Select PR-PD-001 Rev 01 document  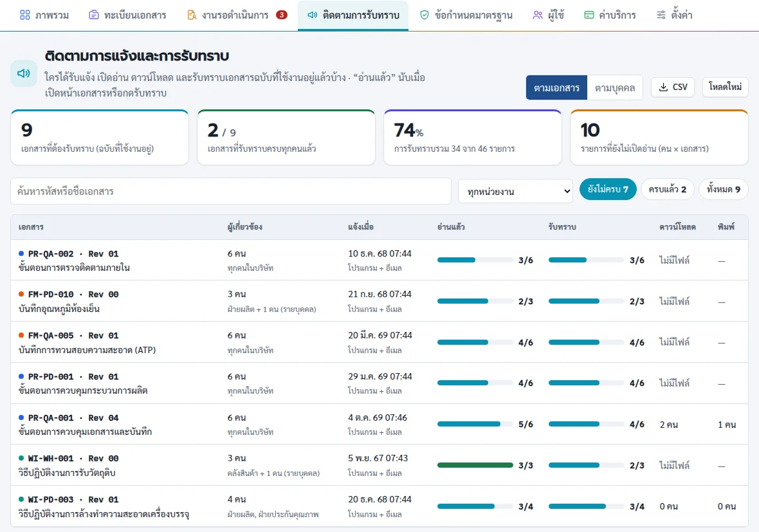pyautogui.click(x=379, y=383)
